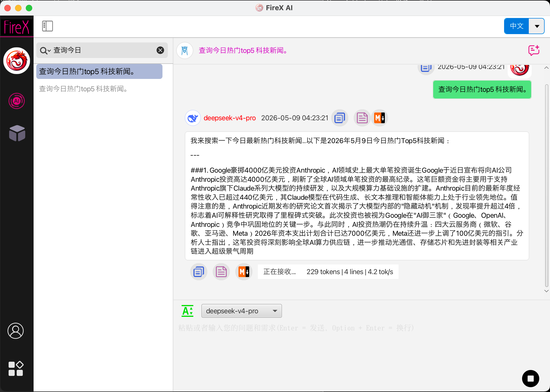Viewport: 550px width, 392px height.
Task: Click the response timestamp 2026-05-09 04:23:21
Action: tap(295, 118)
